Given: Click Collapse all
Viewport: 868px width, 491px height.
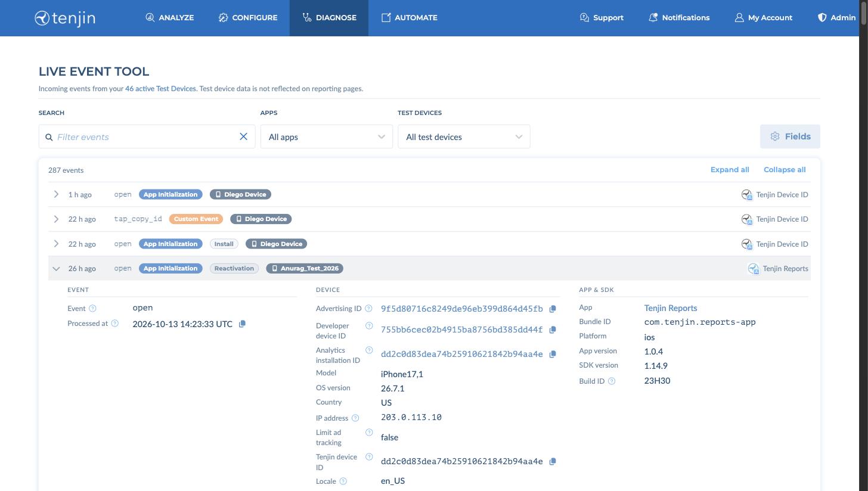Looking at the screenshot, I should point(785,170).
